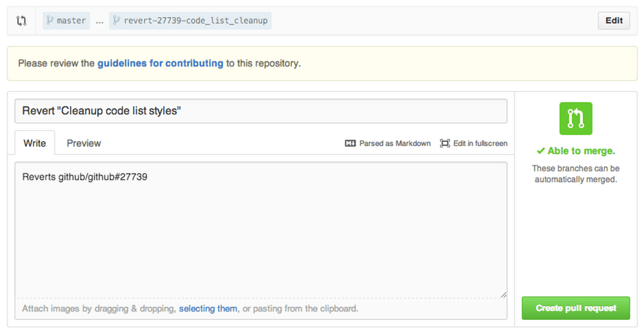Click the green checkmark by Able to merge
644x335 pixels.
click(x=540, y=151)
